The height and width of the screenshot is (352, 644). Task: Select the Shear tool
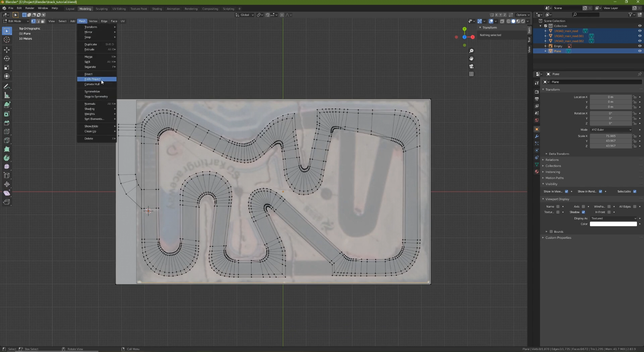click(x=7, y=193)
